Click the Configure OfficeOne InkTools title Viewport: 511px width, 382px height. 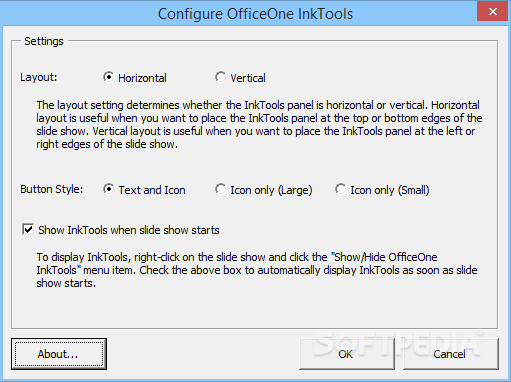[x=255, y=14]
